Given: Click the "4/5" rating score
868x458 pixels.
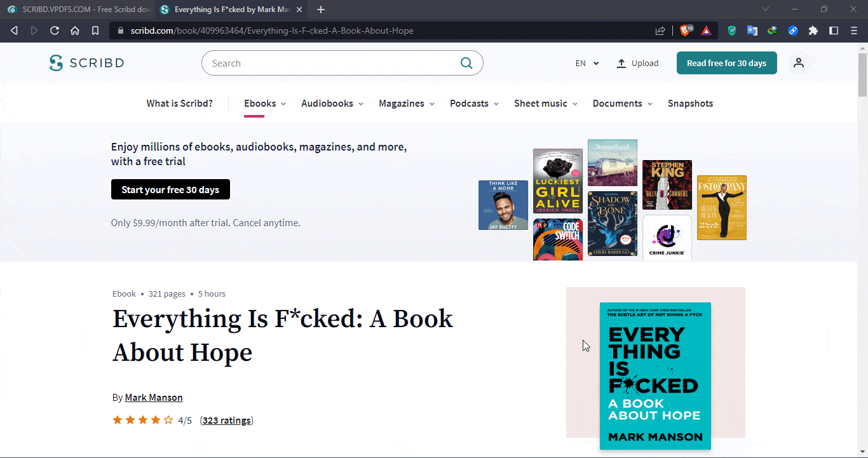Looking at the screenshot, I should pos(185,421).
